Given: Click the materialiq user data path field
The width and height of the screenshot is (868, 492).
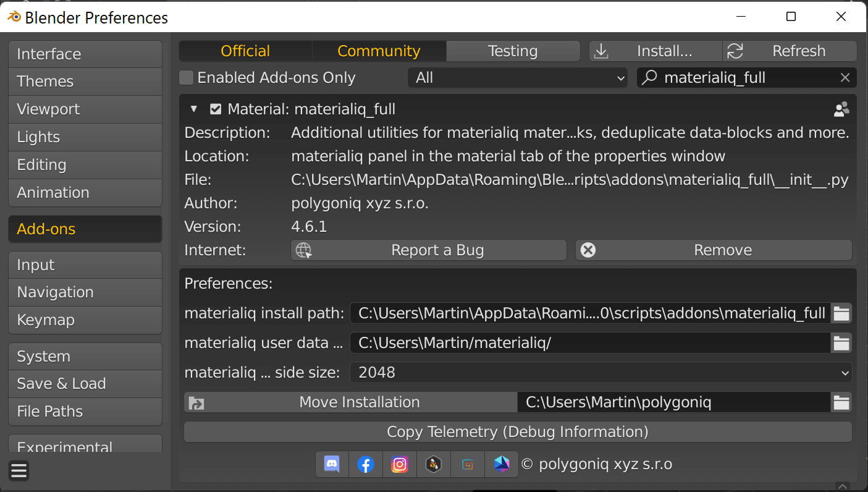Looking at the screenshot, I should 591,343.
